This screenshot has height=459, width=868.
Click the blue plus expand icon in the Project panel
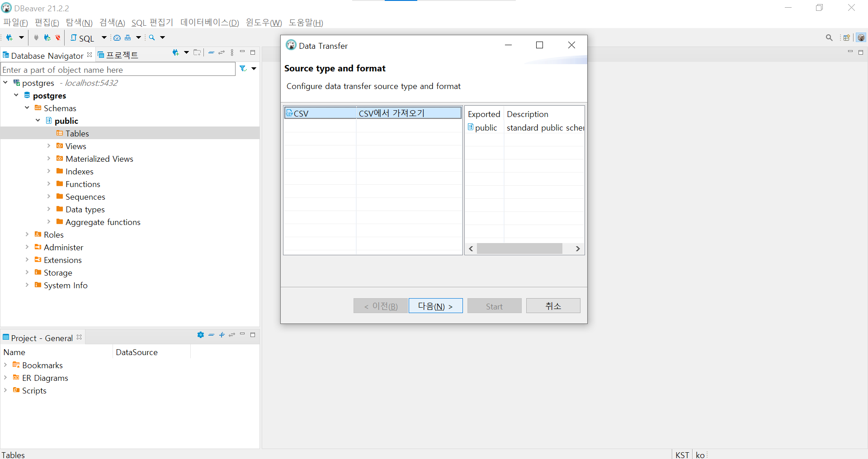click(x=222, y=335)
